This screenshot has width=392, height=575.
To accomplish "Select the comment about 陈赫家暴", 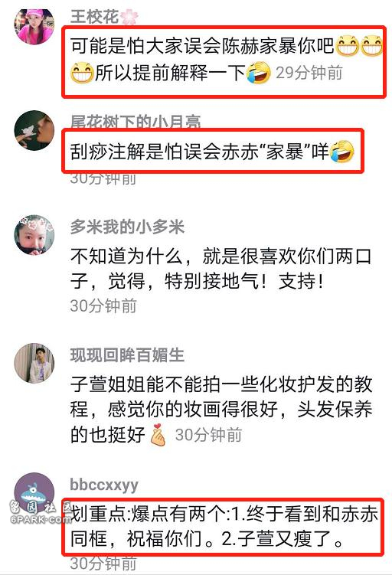I will 224,60.
